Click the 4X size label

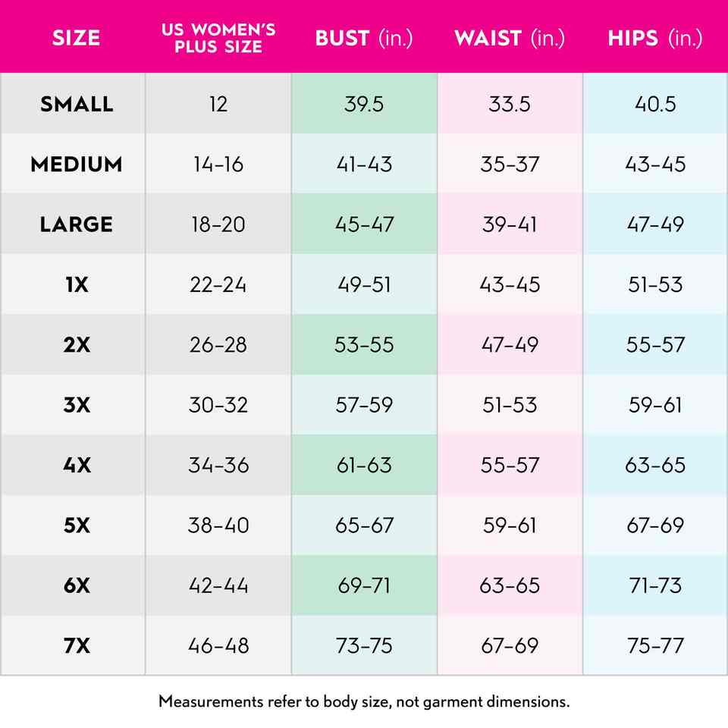tap(76, 465)
